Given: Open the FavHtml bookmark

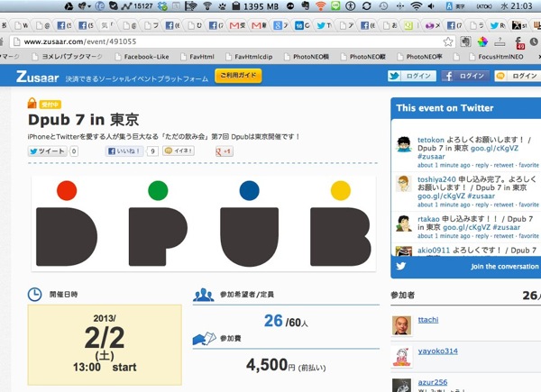Looking at the screenshot, I should [197, 57].
